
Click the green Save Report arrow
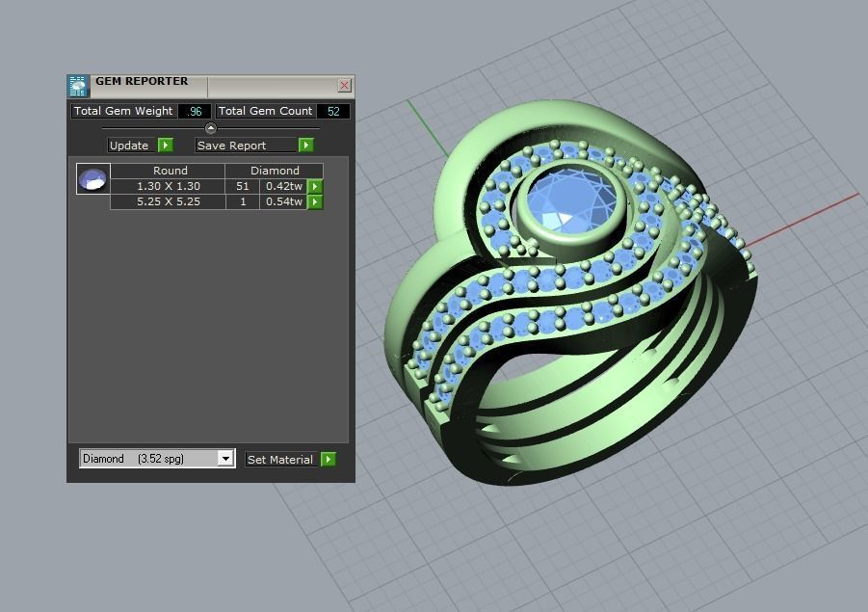pos(305,146)
